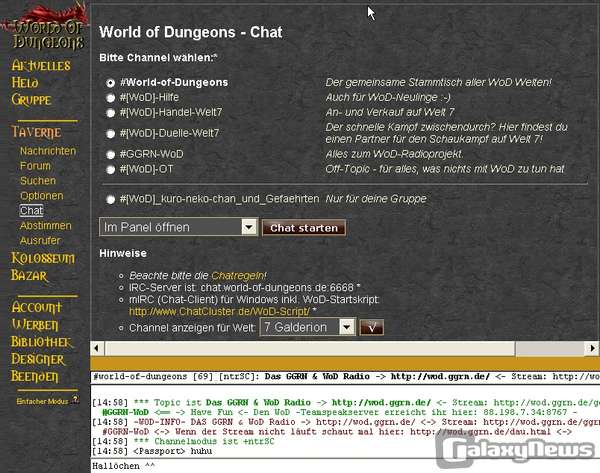Open Nachrichten in the Taverne submenu
This screenshot has width=600, height=473.
click(48, 151)
